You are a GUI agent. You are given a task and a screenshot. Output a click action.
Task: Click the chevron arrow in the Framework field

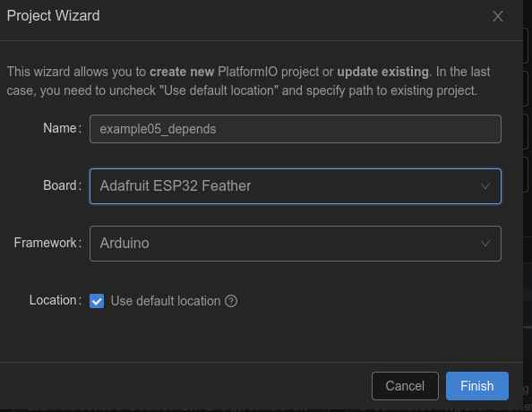tap(485, 244)
